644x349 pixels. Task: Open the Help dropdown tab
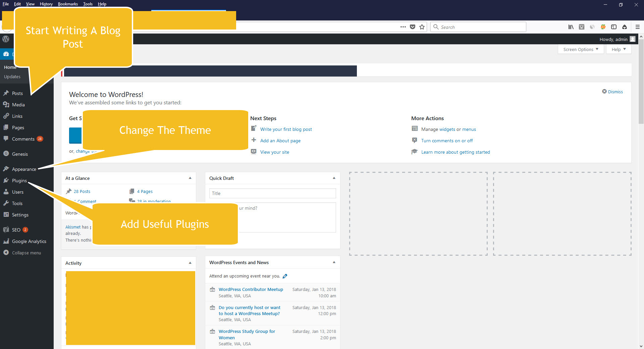619,49
